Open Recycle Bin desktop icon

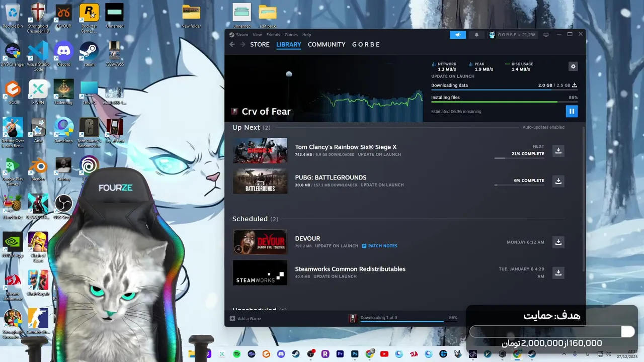[x=13, y=16]
